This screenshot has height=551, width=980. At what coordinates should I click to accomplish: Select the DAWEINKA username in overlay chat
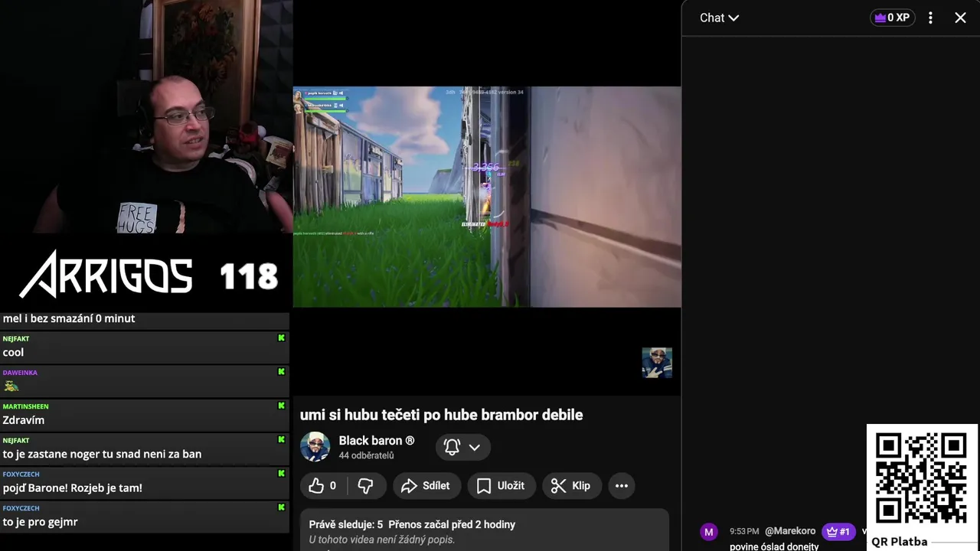[x=20, y=373]
